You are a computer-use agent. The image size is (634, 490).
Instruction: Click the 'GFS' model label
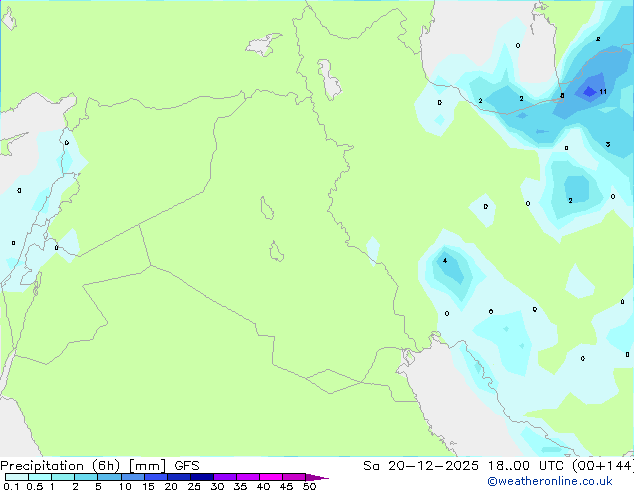187,466
